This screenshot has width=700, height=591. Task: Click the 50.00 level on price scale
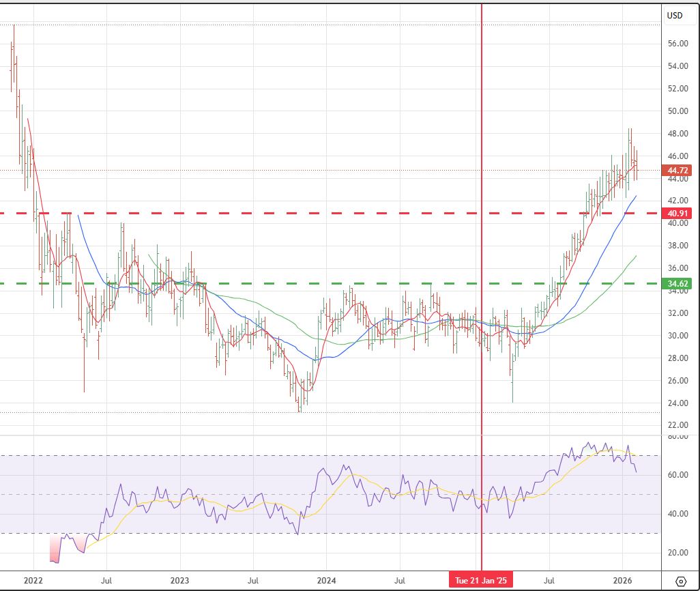click(x=677, y=111)
